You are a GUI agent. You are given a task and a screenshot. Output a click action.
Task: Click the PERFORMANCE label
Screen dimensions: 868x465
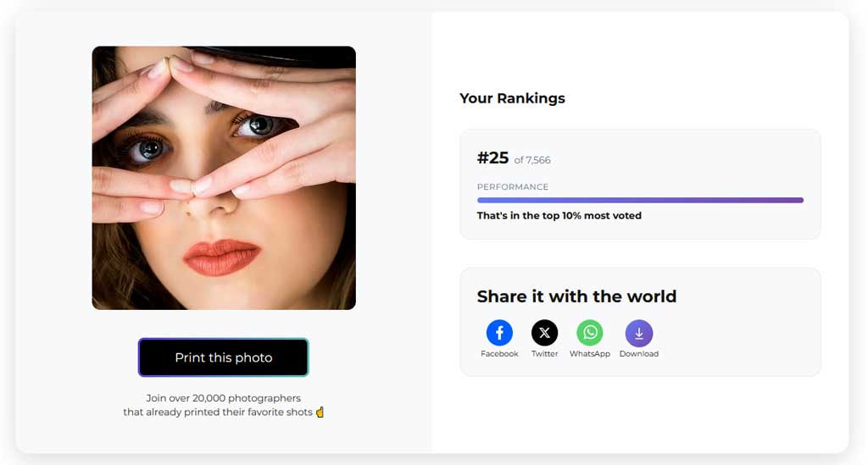(513, 187)
